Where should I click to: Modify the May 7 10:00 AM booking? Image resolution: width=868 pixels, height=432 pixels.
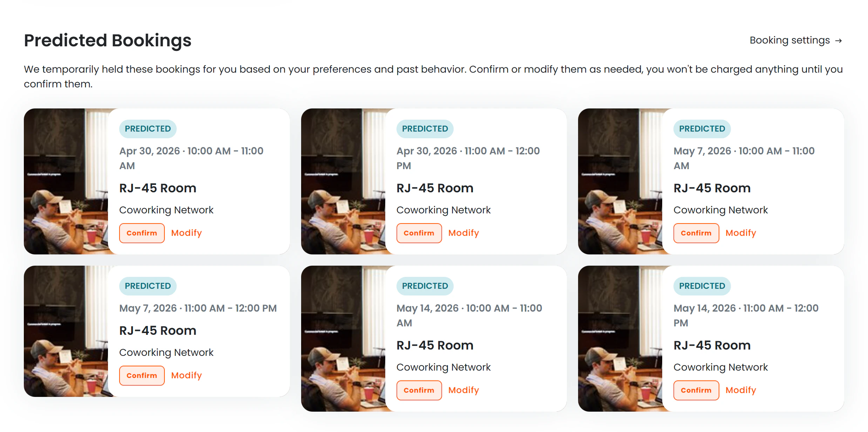740,233
